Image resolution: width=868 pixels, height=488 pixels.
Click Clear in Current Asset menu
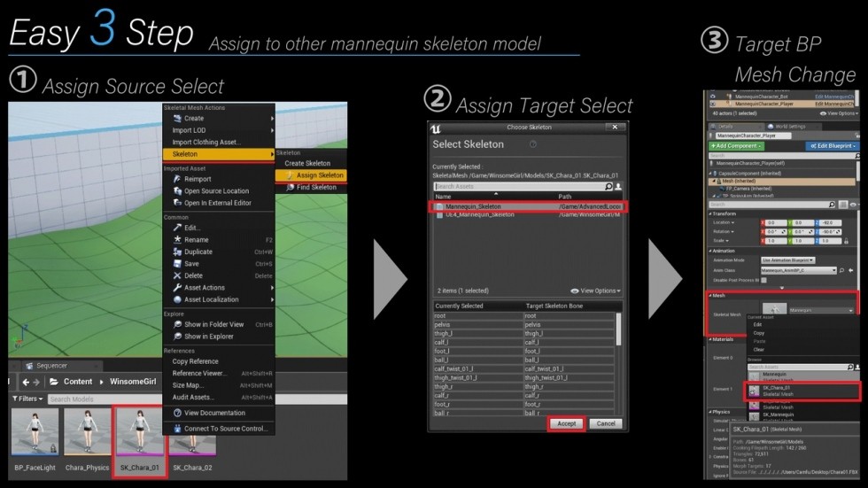[x=758, y=350]
